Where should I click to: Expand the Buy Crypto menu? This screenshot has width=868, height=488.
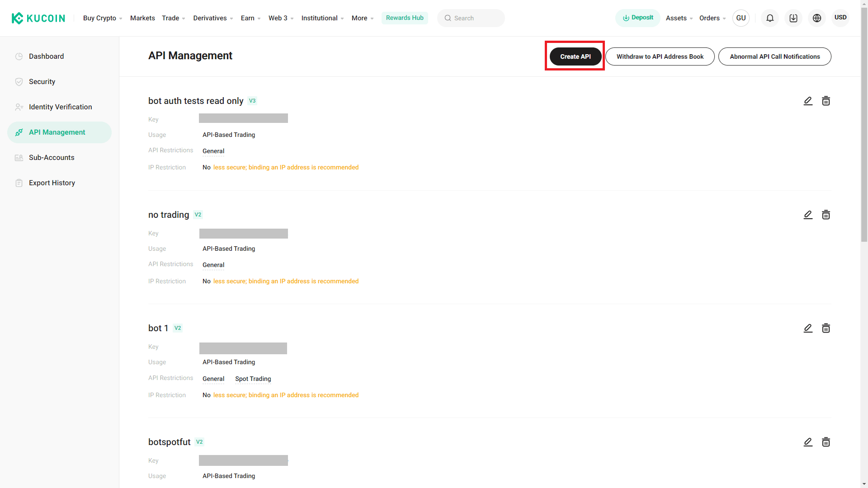click(103, 18)
